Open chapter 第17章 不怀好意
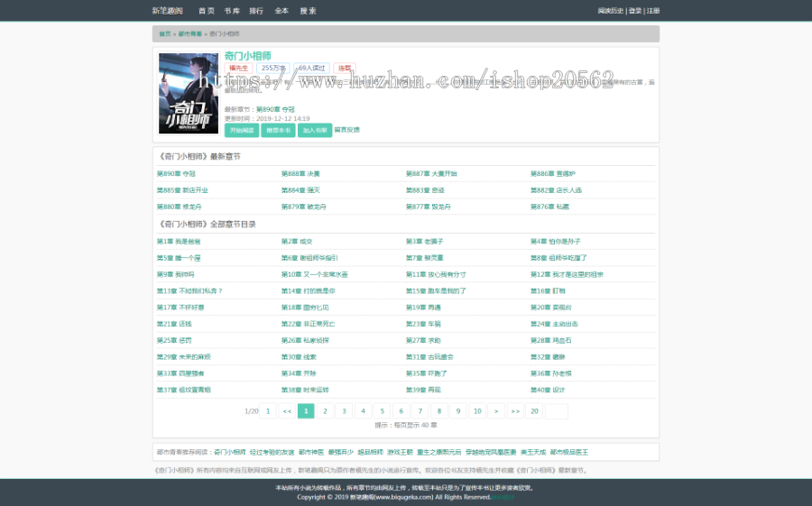The height and width of the screenshot is (506, 812). [x=180, y=308]
